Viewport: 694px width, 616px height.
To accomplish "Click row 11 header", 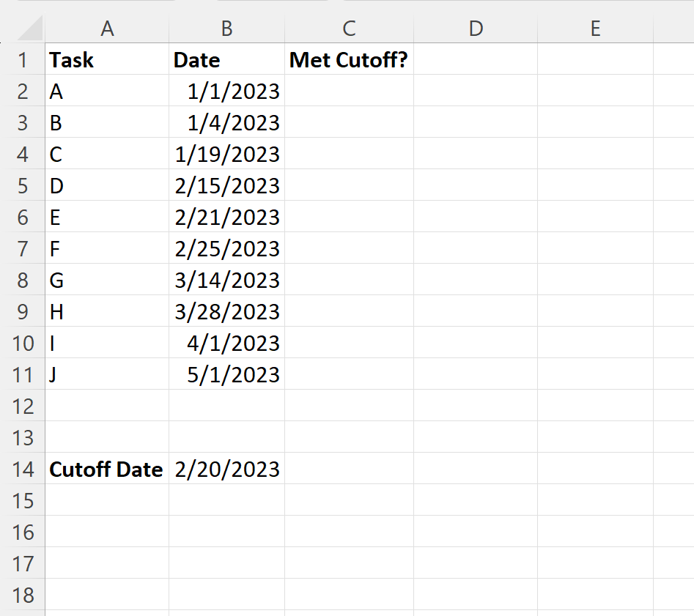I will coord(23,374).
